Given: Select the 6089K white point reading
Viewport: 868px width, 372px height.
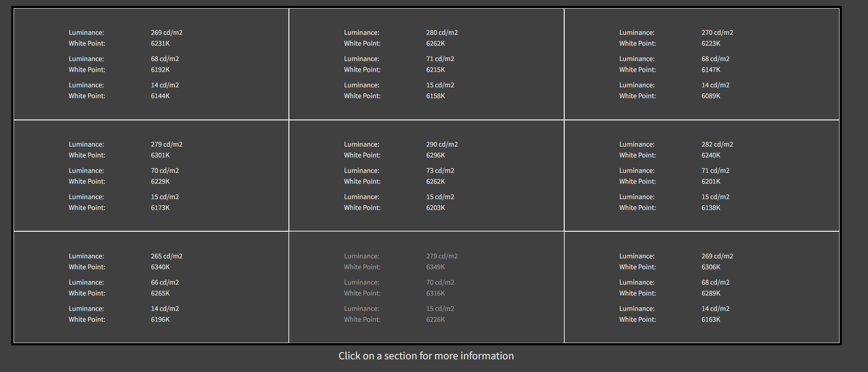Looking at the screenshot, I should (711, 96).
